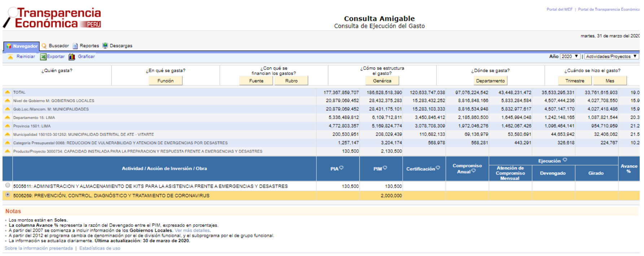The height and width of the screenshot is (256, 644).
Task: Open the Portal del MEF link
Action: pos(559,9)
